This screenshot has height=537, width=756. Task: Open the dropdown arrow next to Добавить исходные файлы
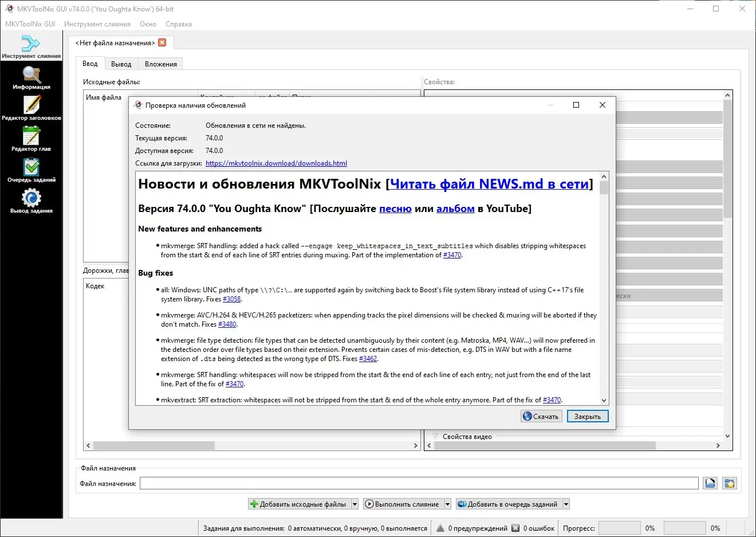point(355,504)
